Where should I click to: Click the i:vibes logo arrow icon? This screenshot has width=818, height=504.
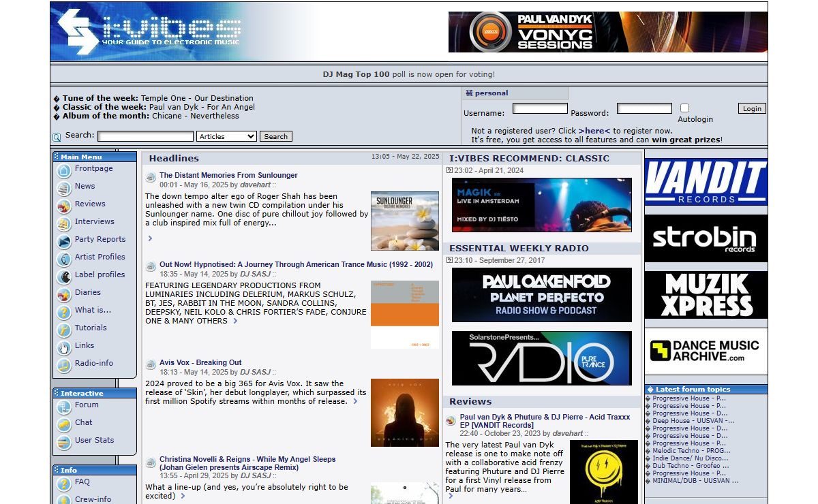pyautogui.click(x=78, y=31)
